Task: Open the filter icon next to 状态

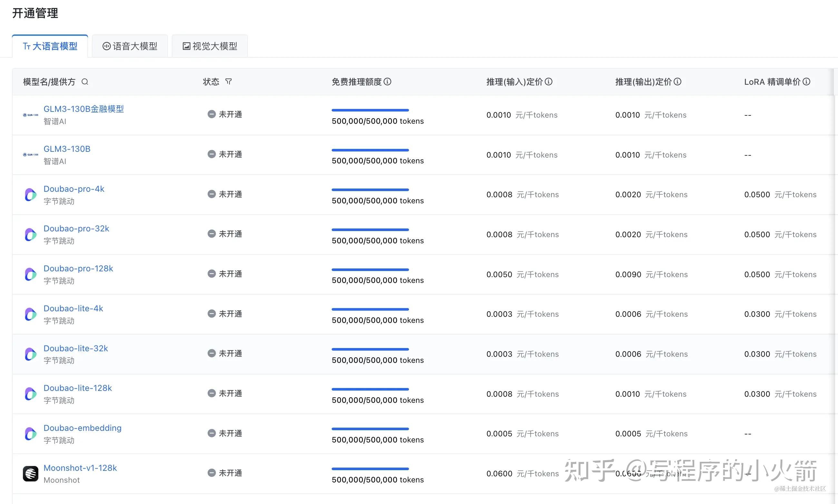Action: coord(229,82)
